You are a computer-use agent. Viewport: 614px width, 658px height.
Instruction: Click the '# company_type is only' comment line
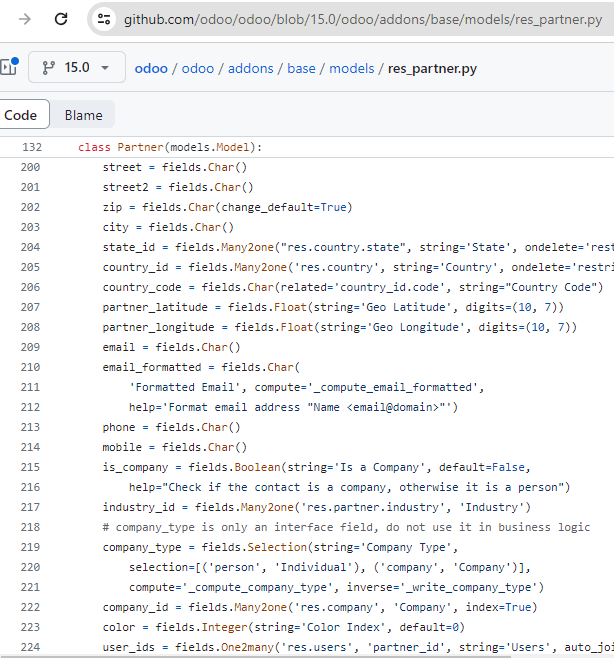(x=346, y=527)
